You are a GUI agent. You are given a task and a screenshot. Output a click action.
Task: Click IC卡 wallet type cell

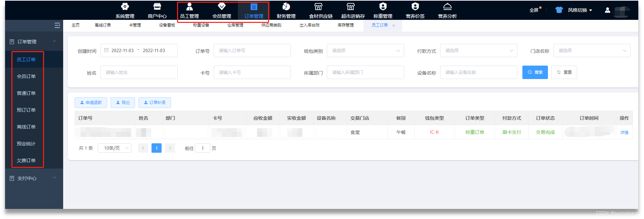434,132
